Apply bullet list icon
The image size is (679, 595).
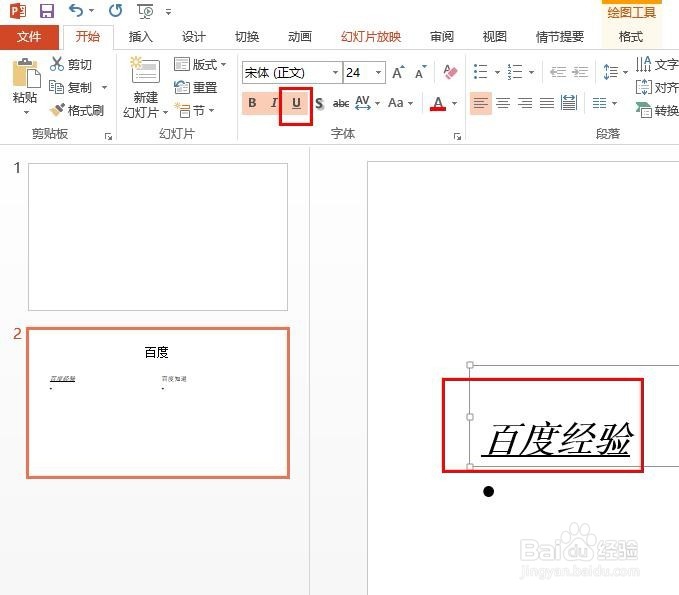coord(481,71)
